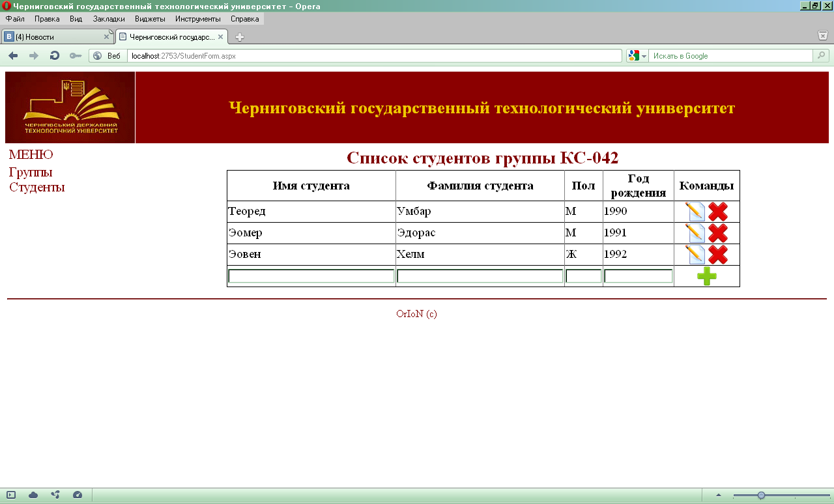Click the new student surname field
This screenshot has width=834, height=504.
pyautogui.click(x=480, y=276)
